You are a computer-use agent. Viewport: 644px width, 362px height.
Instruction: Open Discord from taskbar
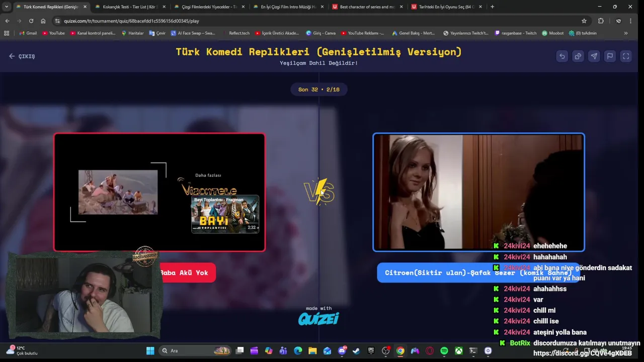(342, 351)
